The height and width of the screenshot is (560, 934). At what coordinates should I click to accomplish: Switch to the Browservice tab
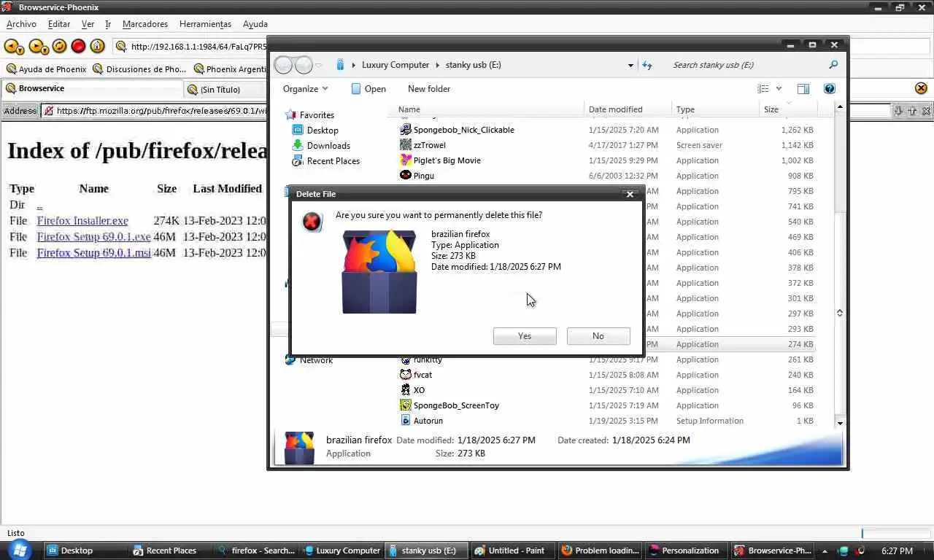[91, 89]
